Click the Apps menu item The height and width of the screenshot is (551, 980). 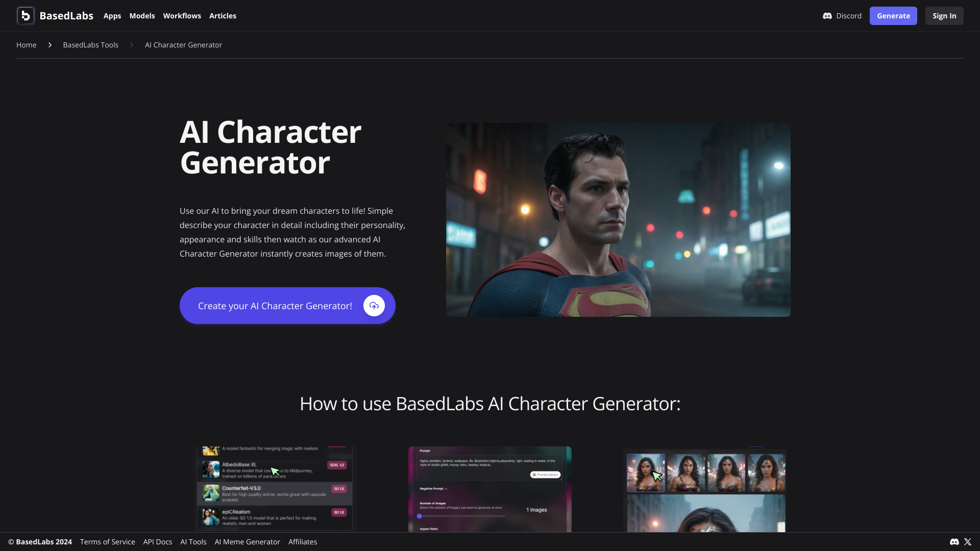pos(112,15)
